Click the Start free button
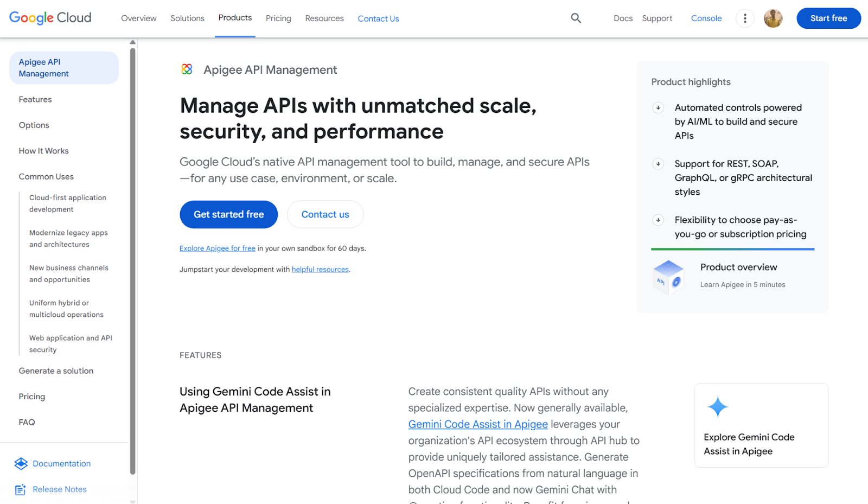This screenshot has width=868, height=504. (828, 18)
